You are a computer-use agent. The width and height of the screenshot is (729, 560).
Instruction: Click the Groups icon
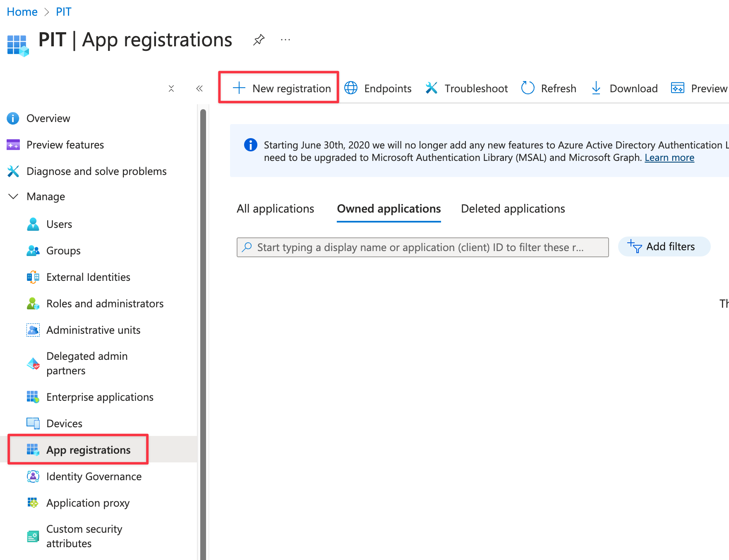[33, 251]
